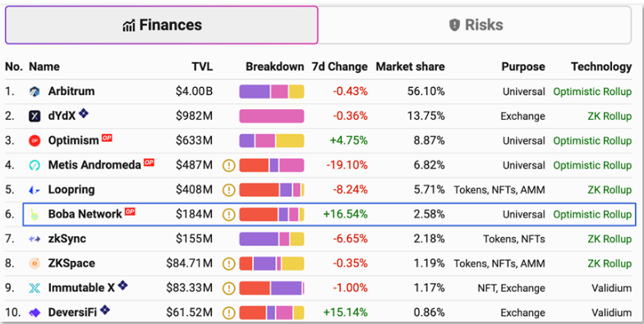
Task: Click the red Optimism logo icon
Action: coord(34,141)
